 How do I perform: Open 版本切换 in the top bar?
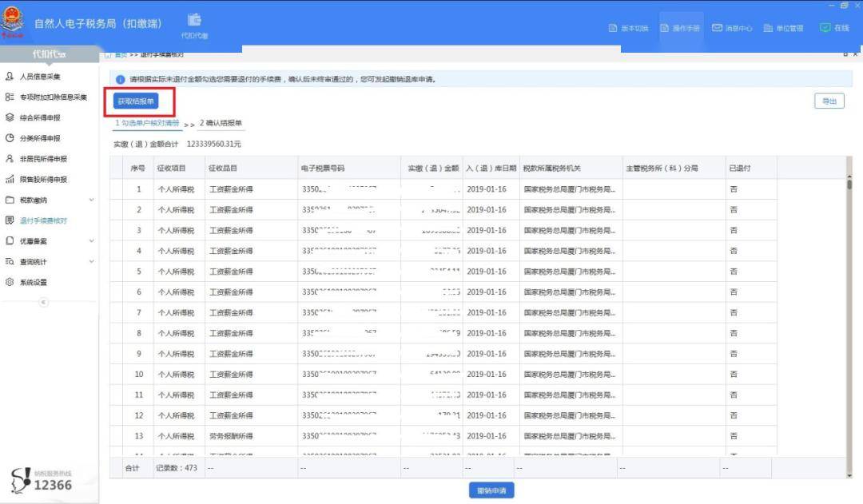tap(629, 28)
